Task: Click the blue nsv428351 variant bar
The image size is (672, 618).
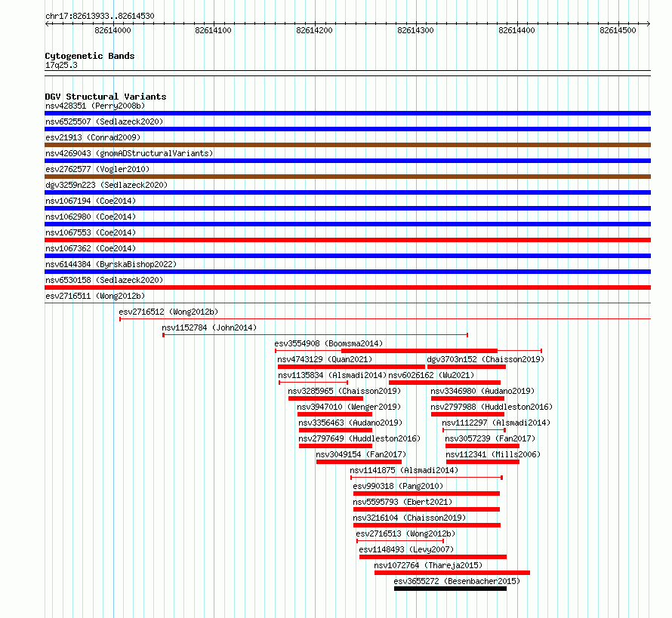Action: coord(347,113)
